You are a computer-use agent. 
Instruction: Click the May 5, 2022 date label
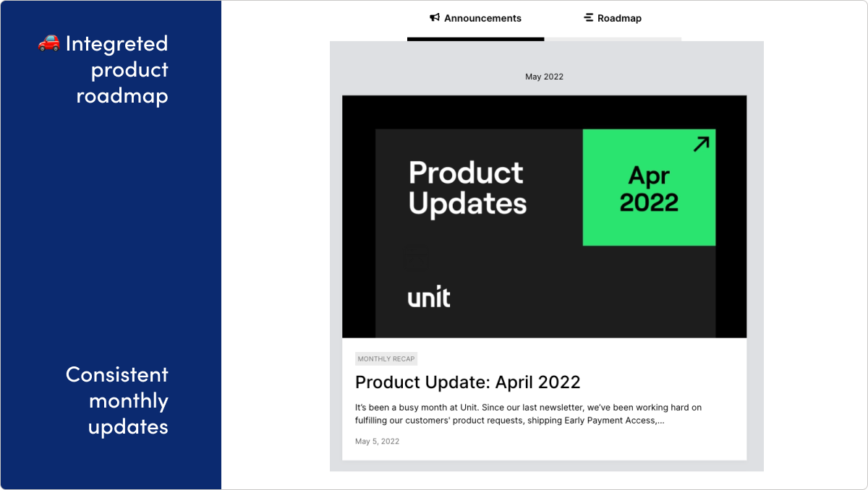[x=377, y=441]
